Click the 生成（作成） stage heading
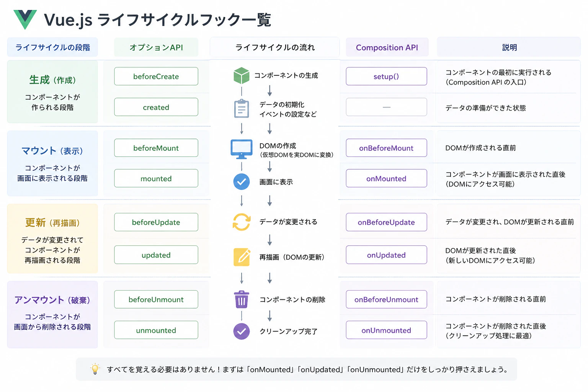Screen dimensions: 588x392 [52, 80]
